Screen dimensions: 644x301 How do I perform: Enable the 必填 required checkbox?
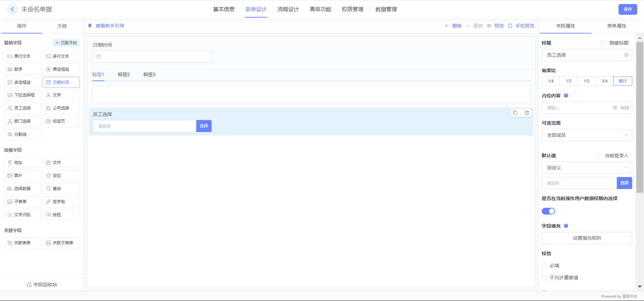tap(544, 266)
